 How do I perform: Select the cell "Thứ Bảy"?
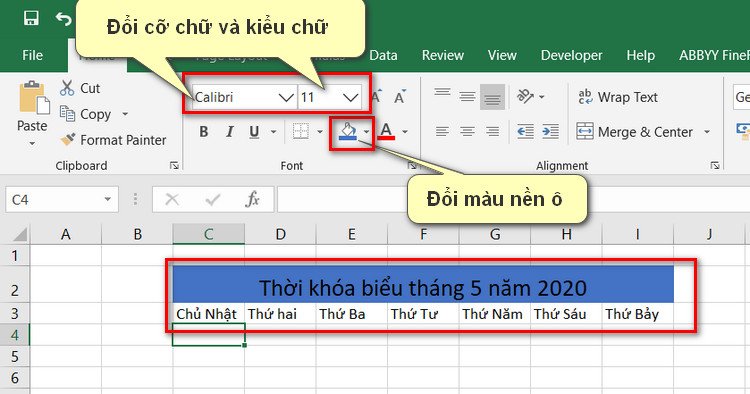(x=637, y=314)
